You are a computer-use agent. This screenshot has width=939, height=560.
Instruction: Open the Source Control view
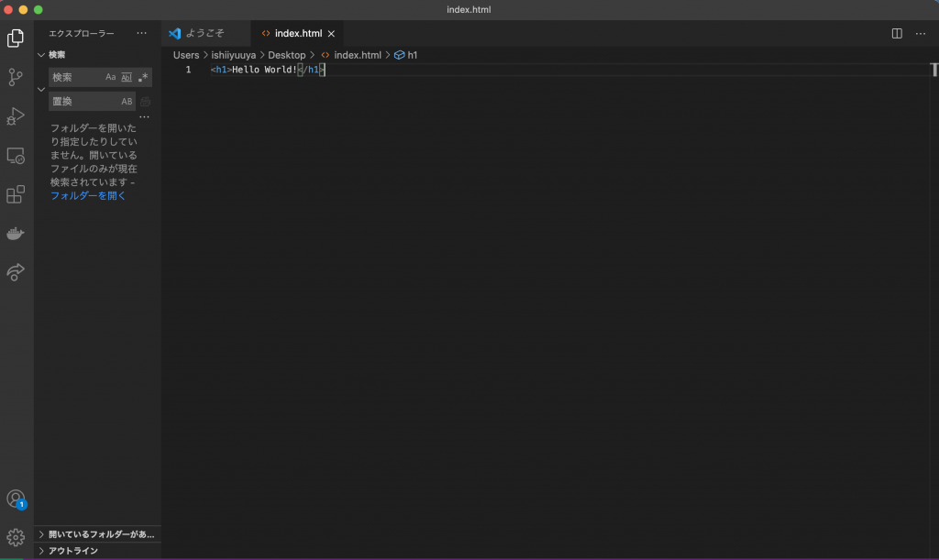coord(16,77)
